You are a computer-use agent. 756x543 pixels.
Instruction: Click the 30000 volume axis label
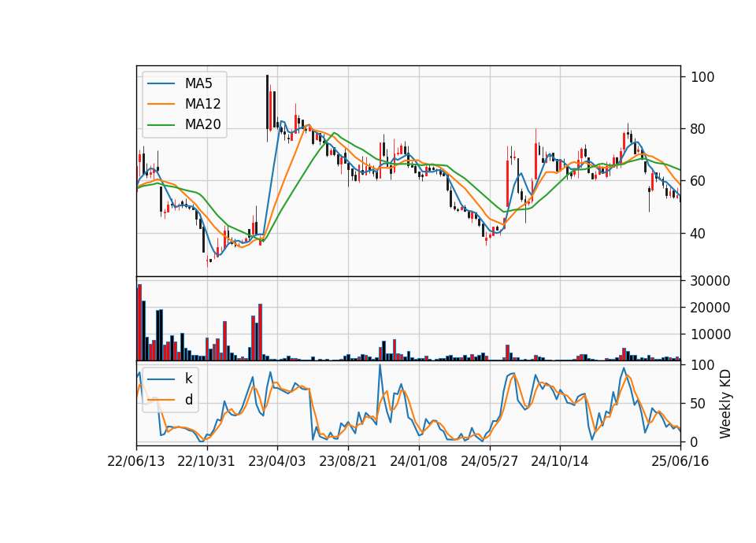(x=710, y=281)
